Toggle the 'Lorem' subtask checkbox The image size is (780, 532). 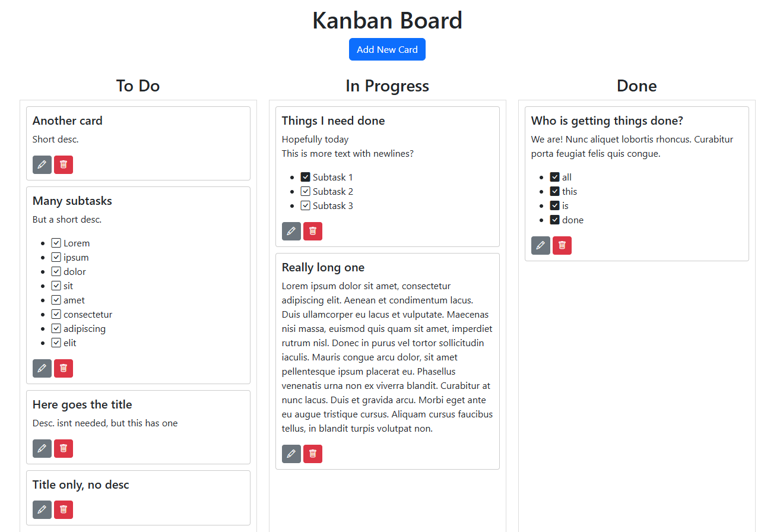click(x=56, y=243)
